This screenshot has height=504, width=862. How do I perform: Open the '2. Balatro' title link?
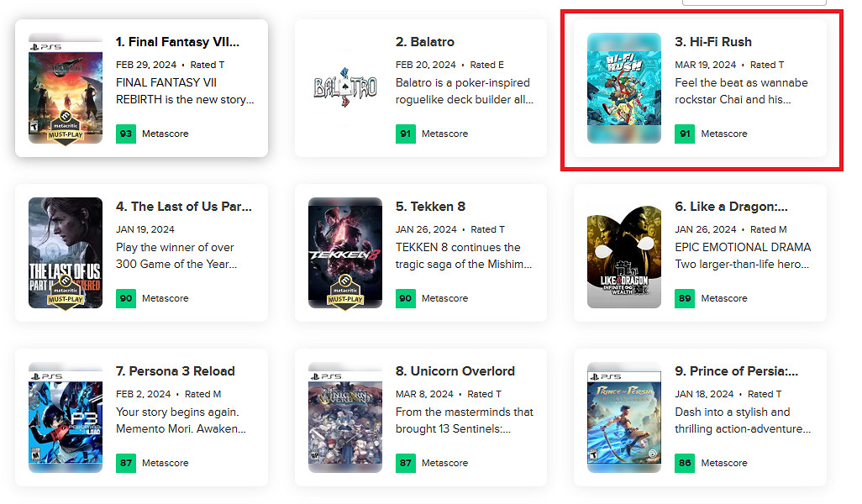[x=425, y=42]
